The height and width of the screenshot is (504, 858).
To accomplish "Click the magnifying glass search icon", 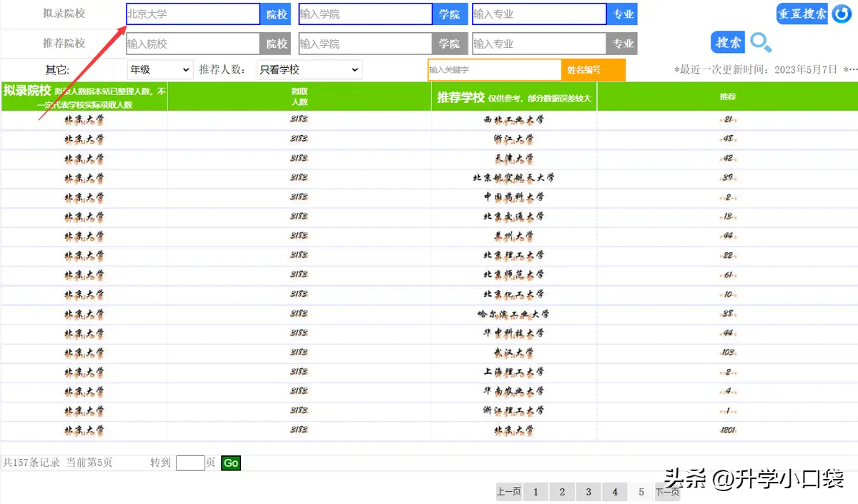I will pos(760,43).
